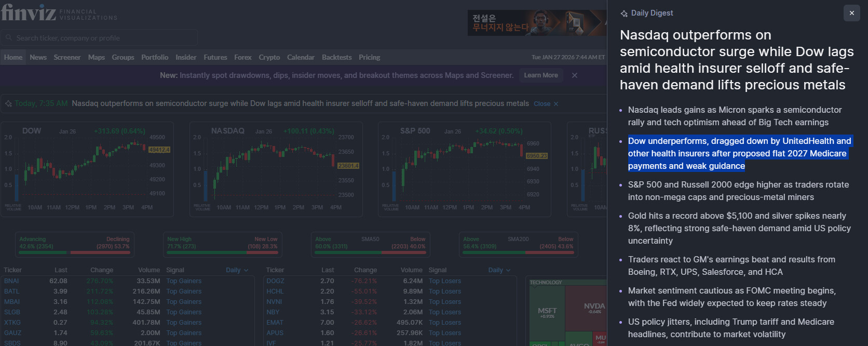Open the NVNI ticker link

274,302
